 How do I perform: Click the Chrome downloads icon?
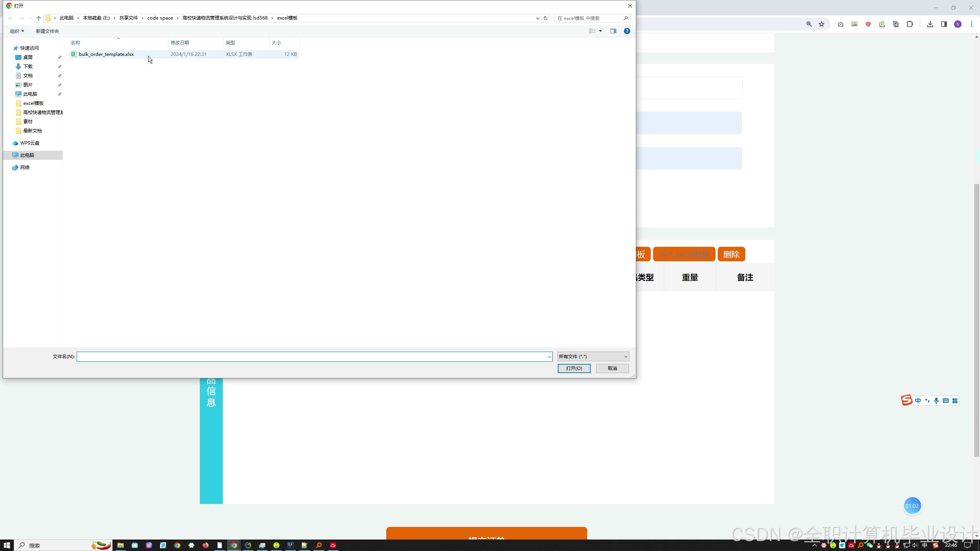tap(930, 24)
